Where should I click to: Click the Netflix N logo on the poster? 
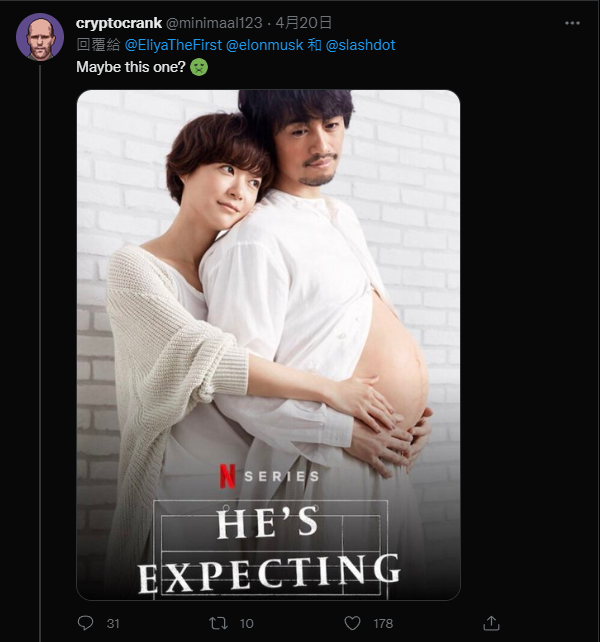227,476
